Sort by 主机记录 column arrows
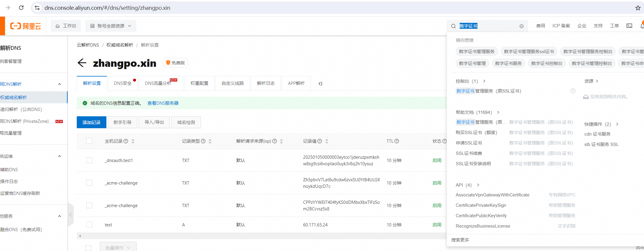 tap(133, 141)
